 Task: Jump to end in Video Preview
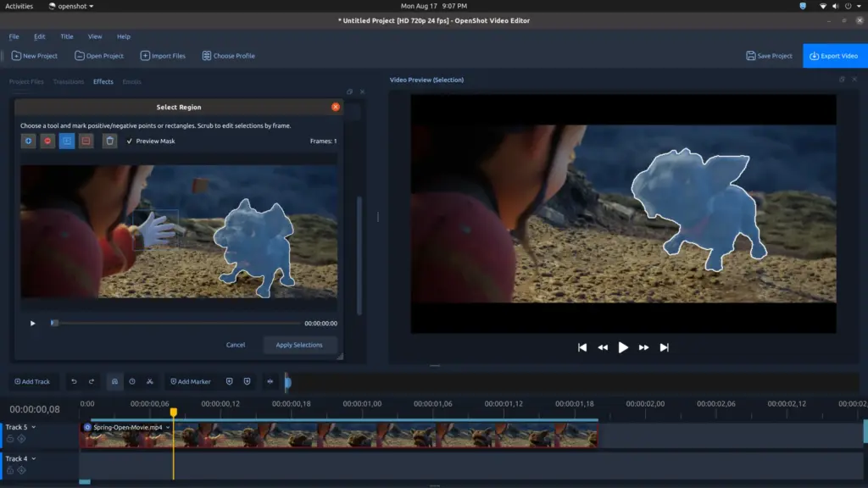665,347
